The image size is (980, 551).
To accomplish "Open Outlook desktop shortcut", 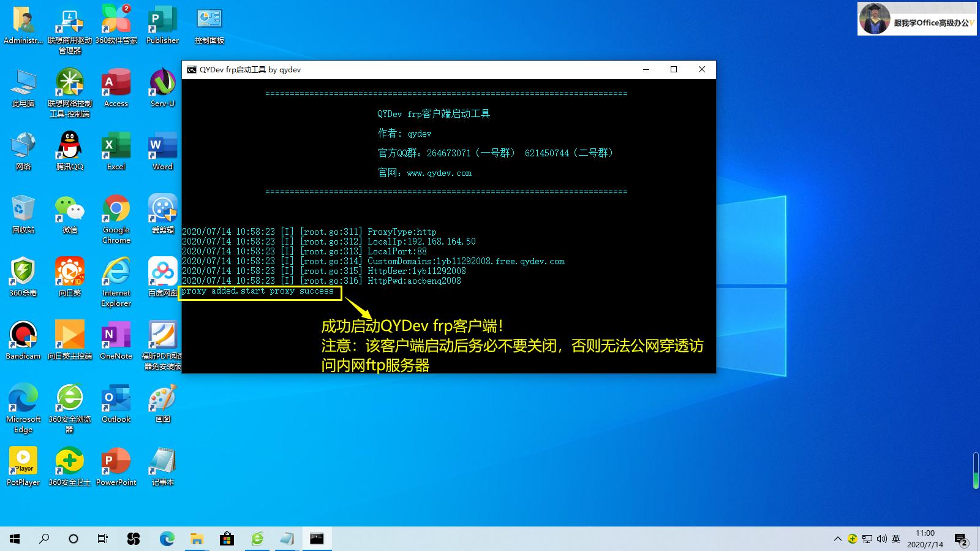I will (116, 404).
